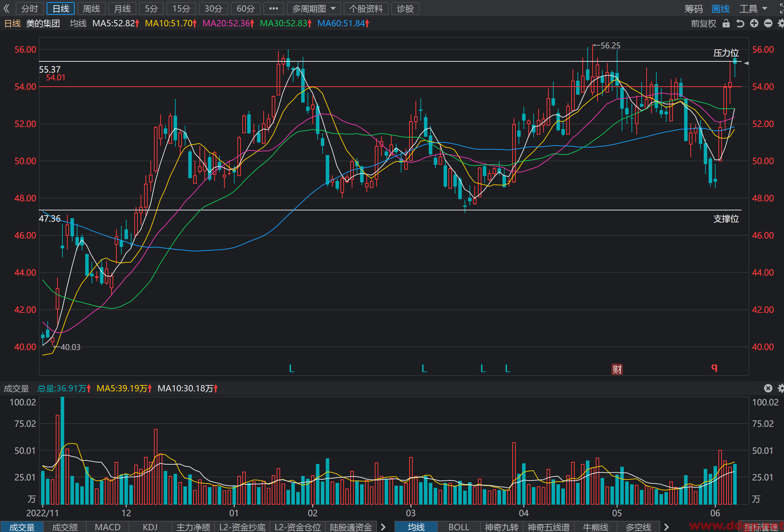Select the MACD indicator tab
Viewport: 784px width, 532px height.
(108, 527)
